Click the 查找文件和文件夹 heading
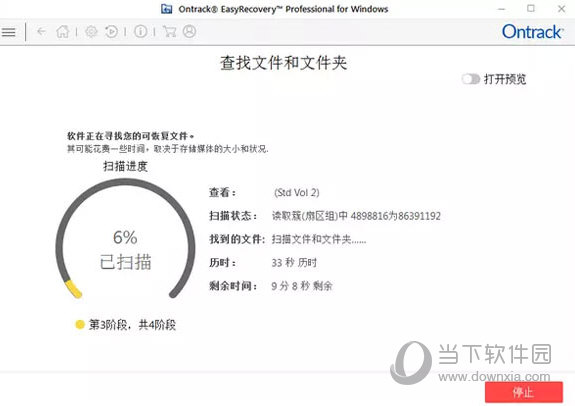 click(283, 63)
